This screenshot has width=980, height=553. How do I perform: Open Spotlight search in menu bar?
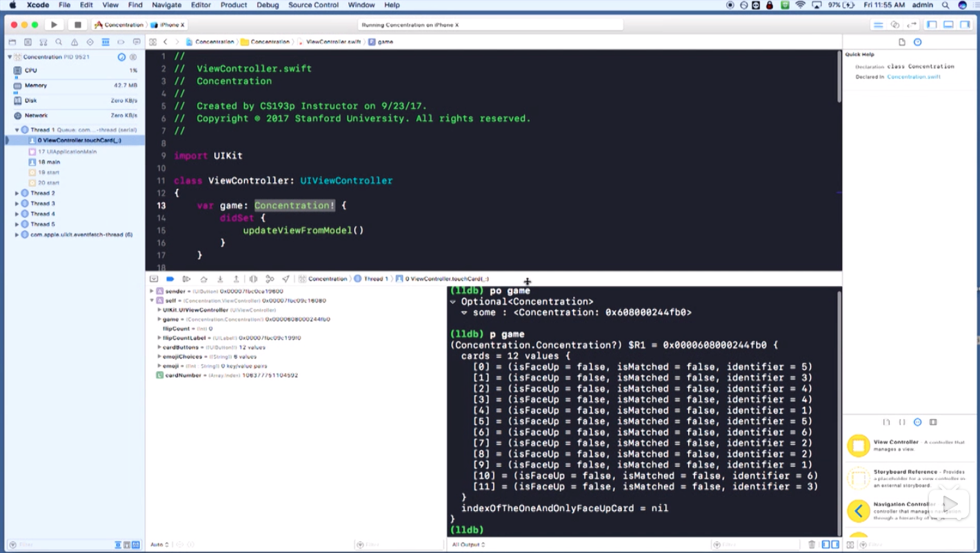click(x=946, y=5)
